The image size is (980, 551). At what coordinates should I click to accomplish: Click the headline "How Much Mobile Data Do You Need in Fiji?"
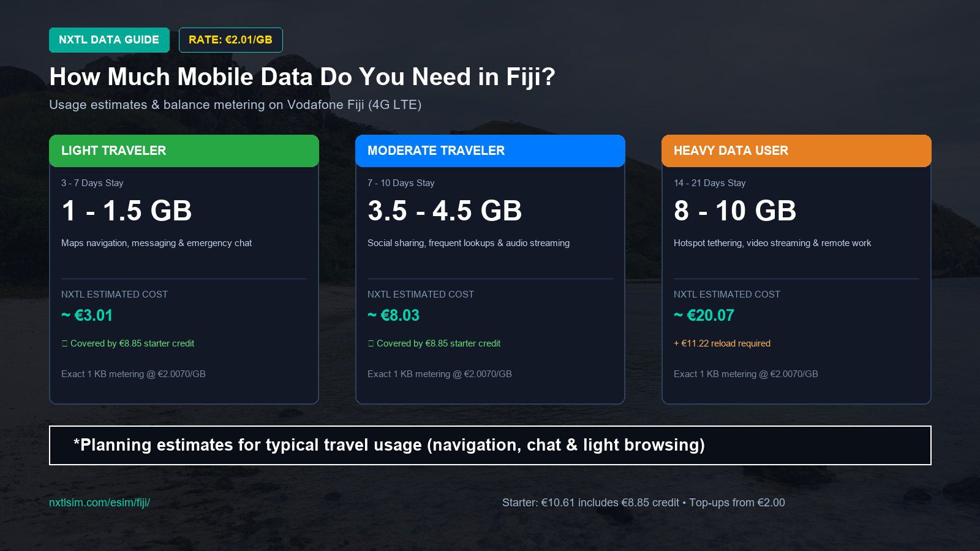302,77
